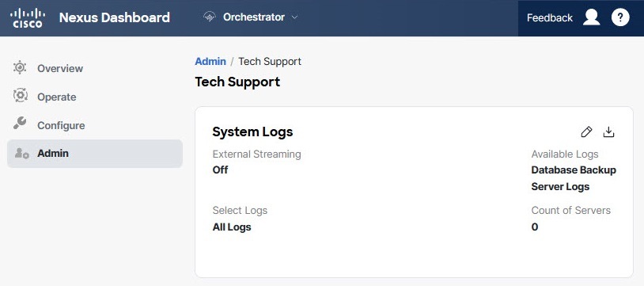This screenshot has height=286, width=644.
Task: Edit System Logs with the pencil icon
Action: [586, 132]
